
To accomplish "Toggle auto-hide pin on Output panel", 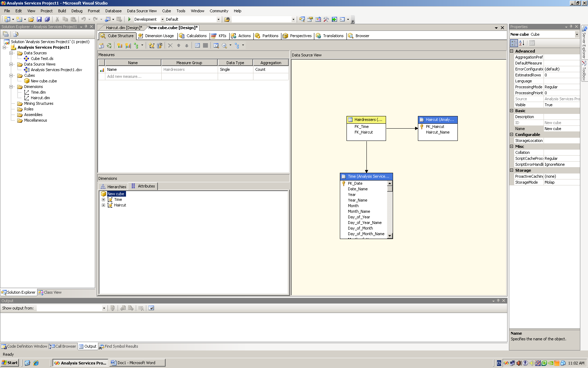I will click(x=498, y=301).
